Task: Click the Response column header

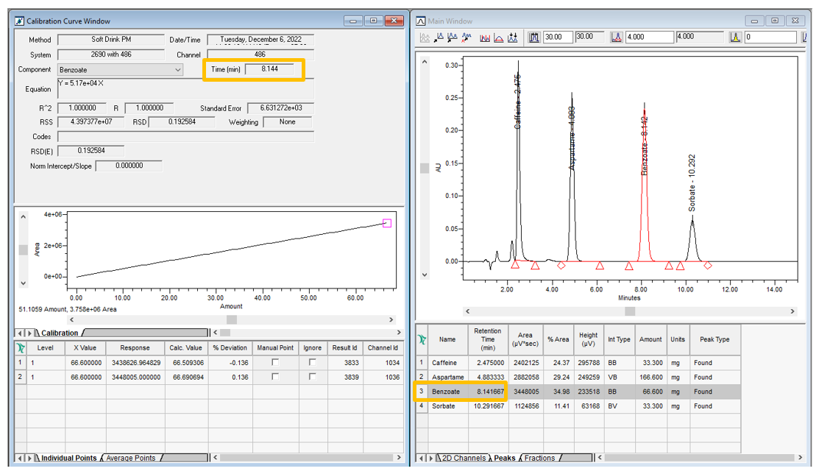Action: (135, 348)
